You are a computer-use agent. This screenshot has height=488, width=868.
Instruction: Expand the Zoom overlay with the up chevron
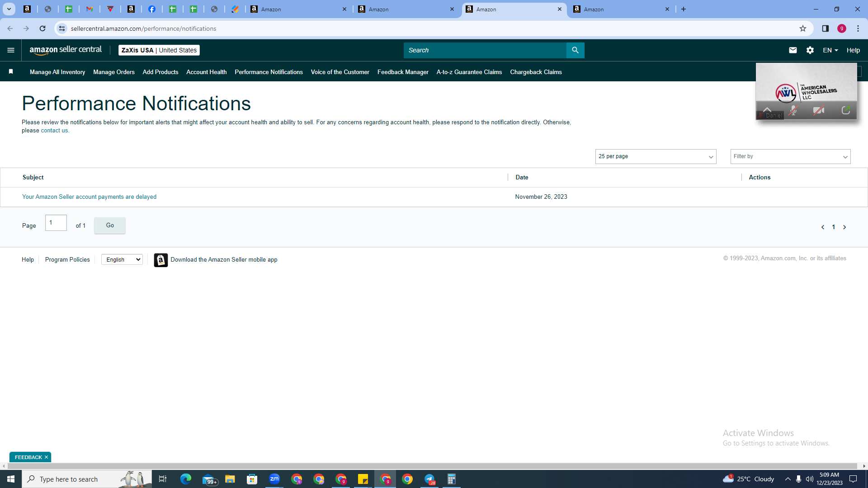coord(767,109)
